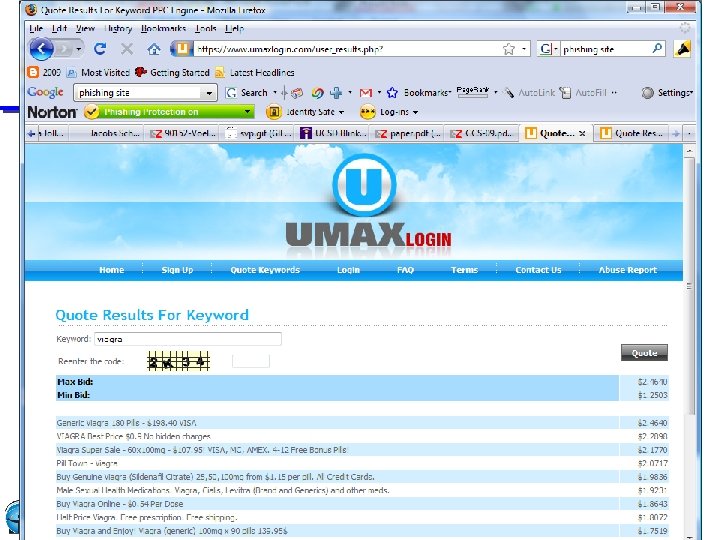This screenshot has height=540, width=720.
Task: Open the Terms navigation link
Action: (464, 270)
